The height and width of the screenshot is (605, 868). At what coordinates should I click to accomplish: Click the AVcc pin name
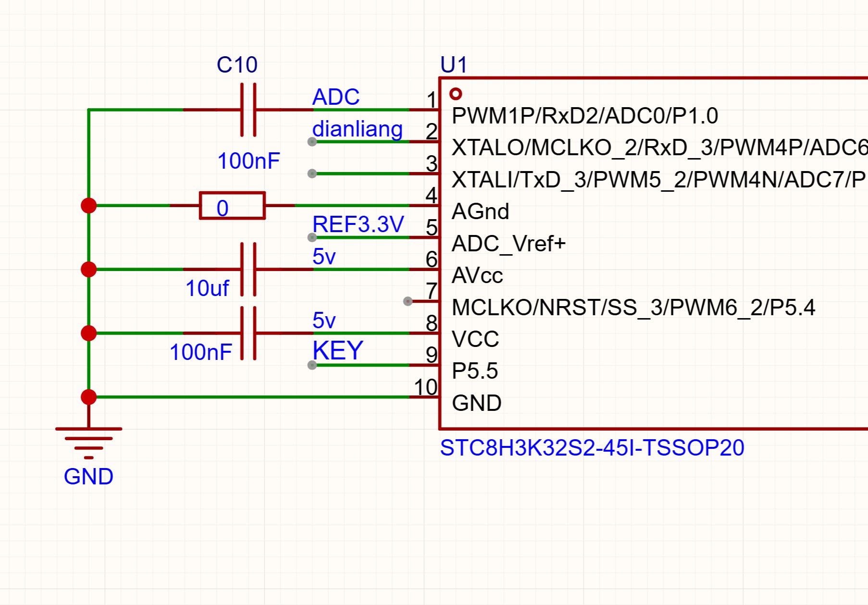(x=478, y=275)
